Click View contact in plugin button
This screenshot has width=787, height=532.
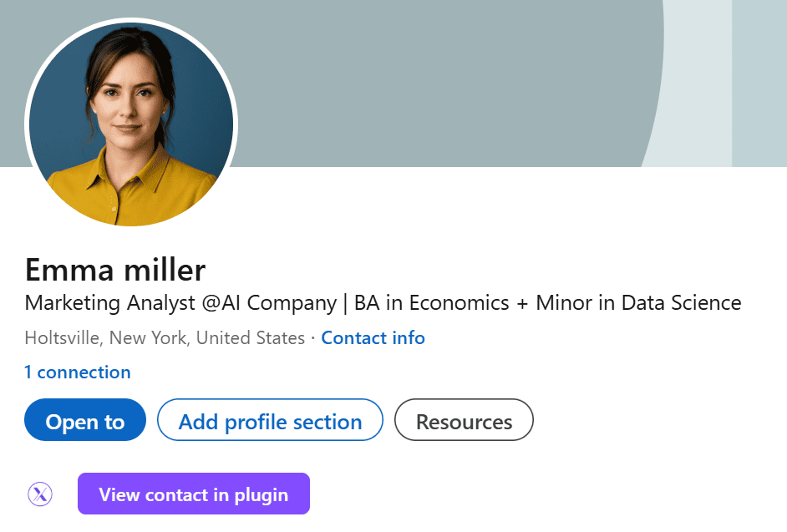click(193, 494)
